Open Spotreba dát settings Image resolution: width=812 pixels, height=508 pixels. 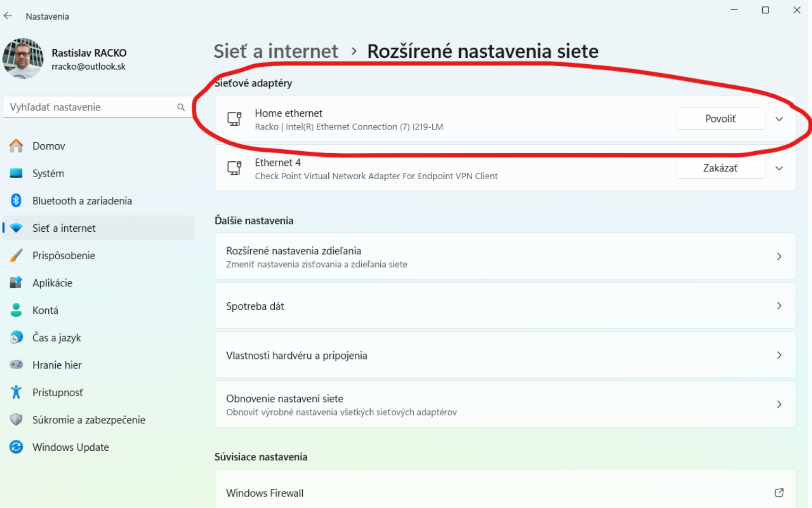point(504,306)
